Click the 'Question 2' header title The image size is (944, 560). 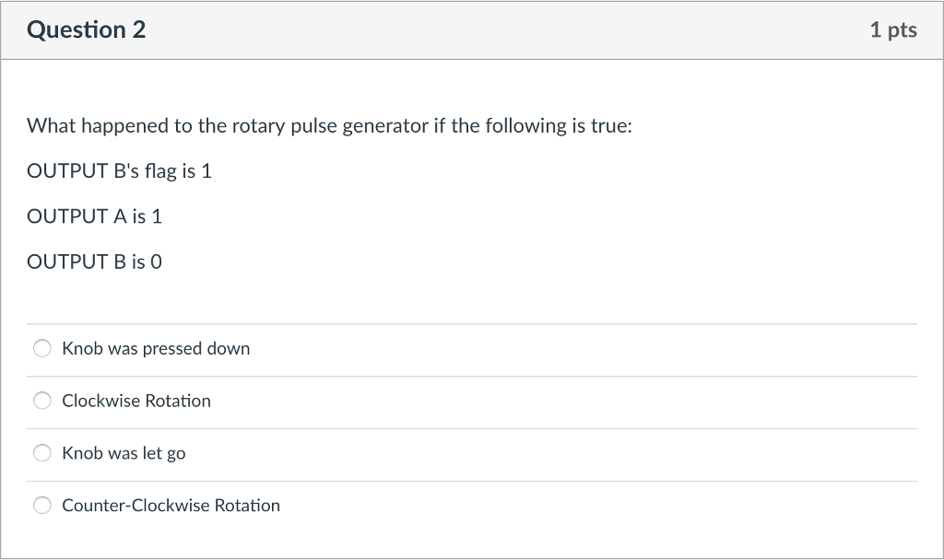(x=87, y=29)
